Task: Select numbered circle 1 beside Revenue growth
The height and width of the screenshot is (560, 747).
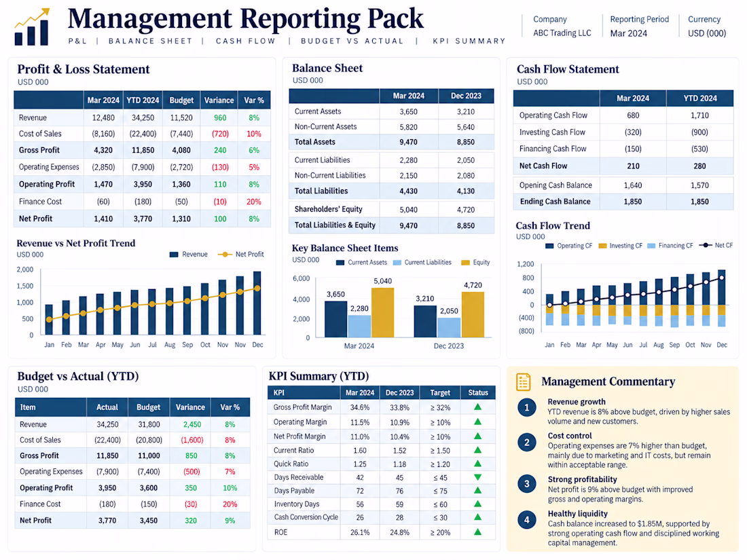Action: point(527,408)
